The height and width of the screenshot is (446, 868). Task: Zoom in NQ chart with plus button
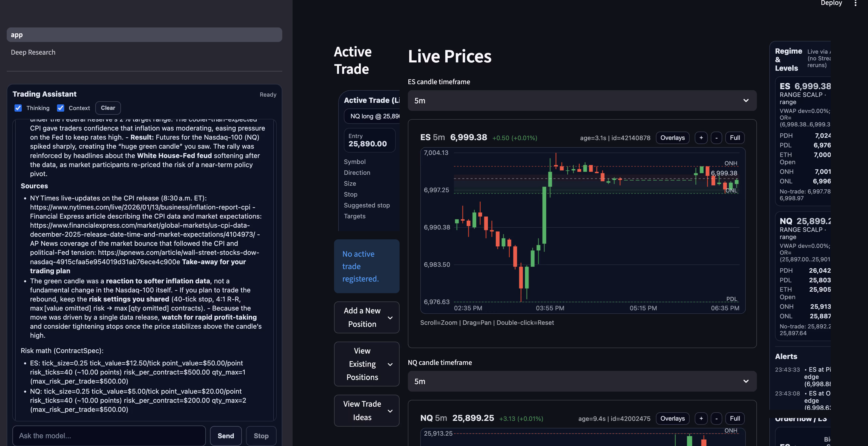click(x=701, y=418)
